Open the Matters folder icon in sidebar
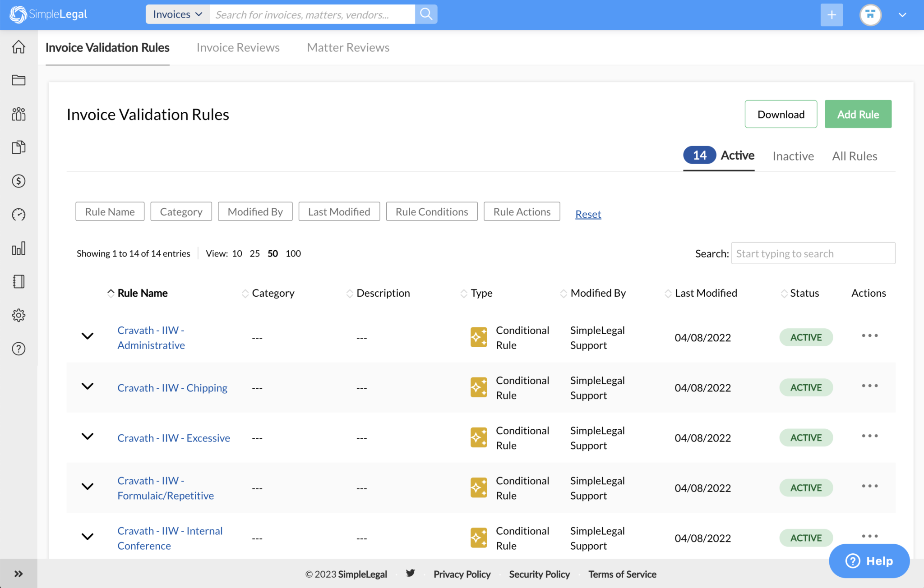 [18, 80]
